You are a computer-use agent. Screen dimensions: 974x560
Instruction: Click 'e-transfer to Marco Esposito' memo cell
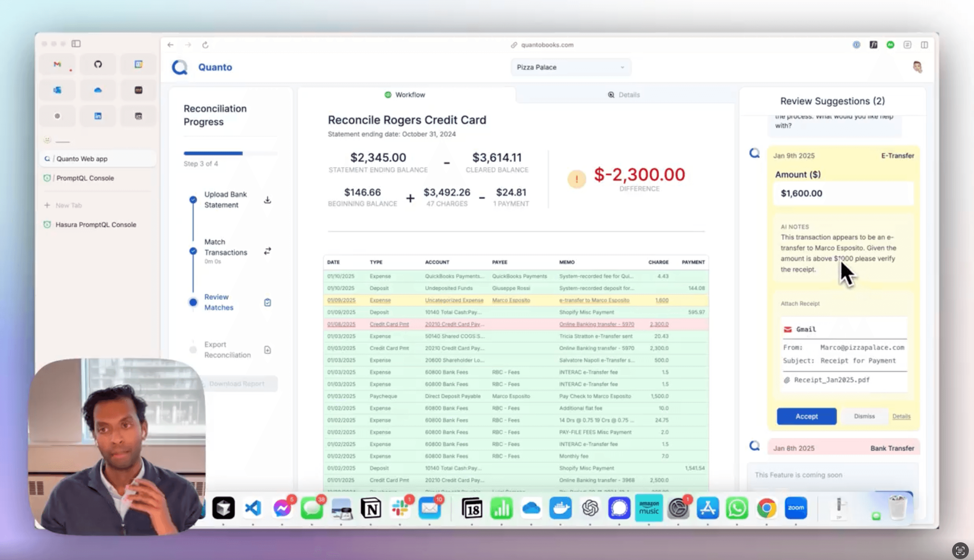594,300
